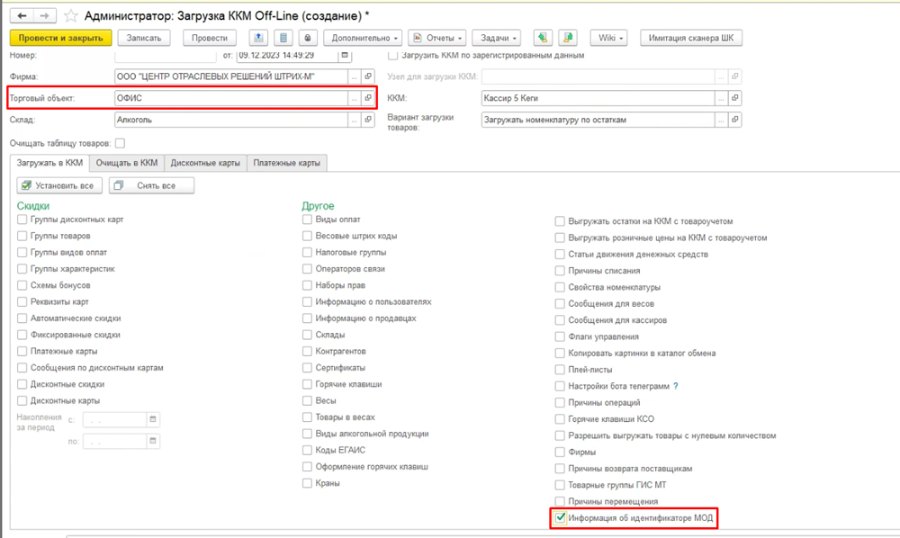Click first green icon before Wiki button
Image resolution: width=900 pixels, height=538 pixels.
point(542,38)
